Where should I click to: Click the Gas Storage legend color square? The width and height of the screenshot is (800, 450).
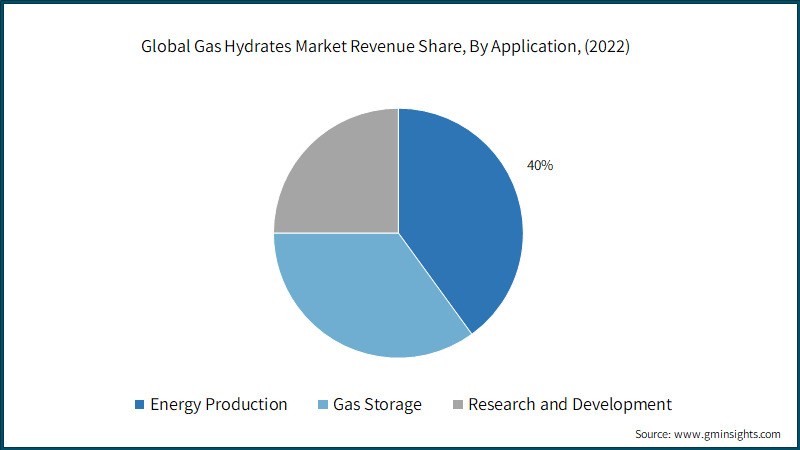click(322, 405)
